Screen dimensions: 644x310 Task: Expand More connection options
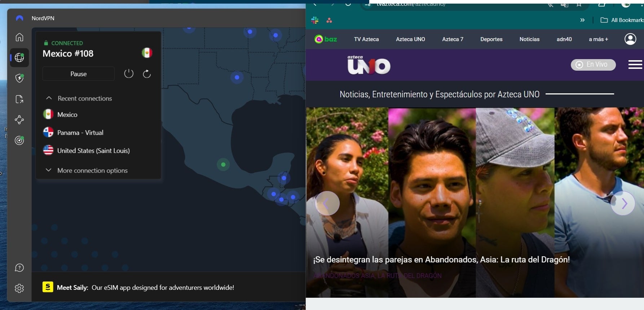[x=87, y=170]
